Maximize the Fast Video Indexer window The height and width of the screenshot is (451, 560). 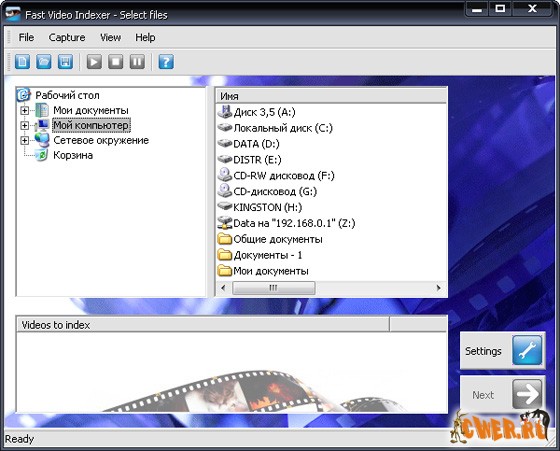501,9
